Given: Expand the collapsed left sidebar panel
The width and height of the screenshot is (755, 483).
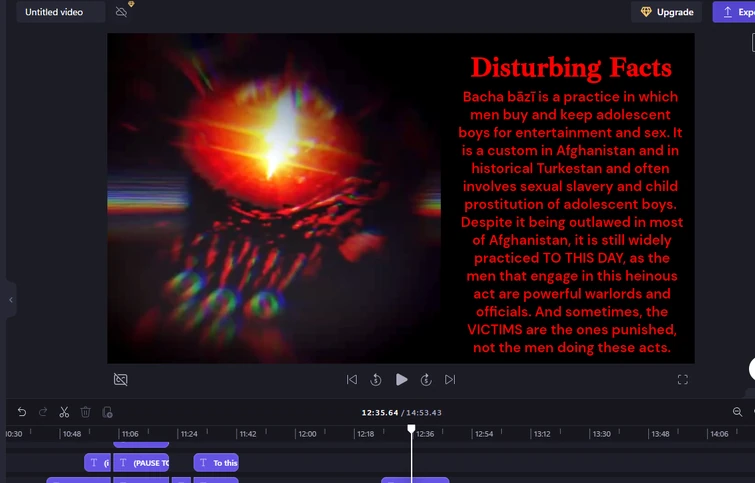Looking at the screenshot, I should 10,299.
